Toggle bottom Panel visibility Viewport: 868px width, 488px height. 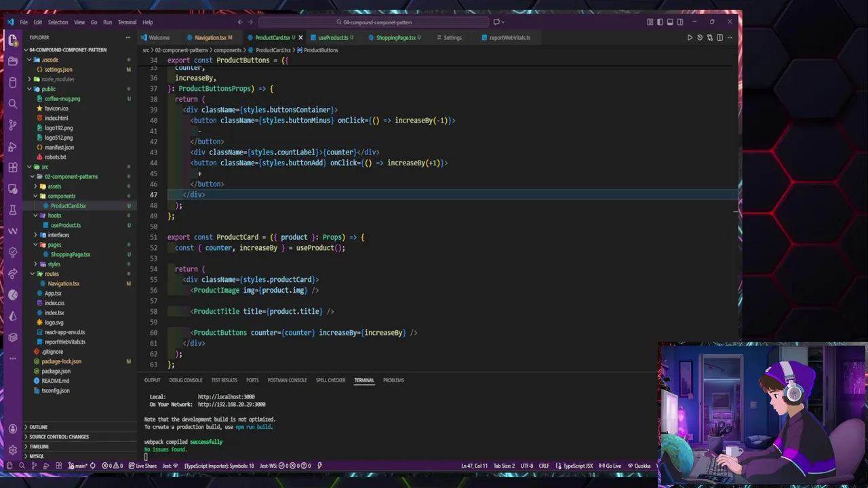670,22
